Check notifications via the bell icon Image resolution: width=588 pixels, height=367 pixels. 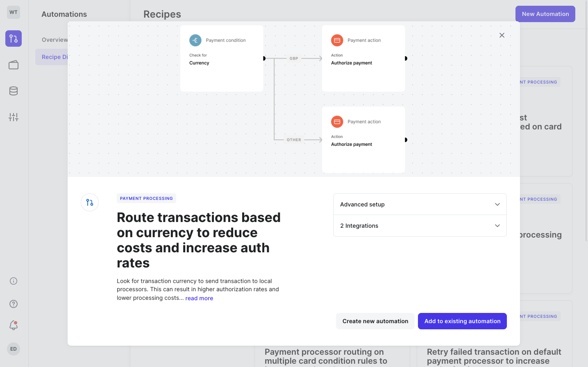(x=13, y=325)
